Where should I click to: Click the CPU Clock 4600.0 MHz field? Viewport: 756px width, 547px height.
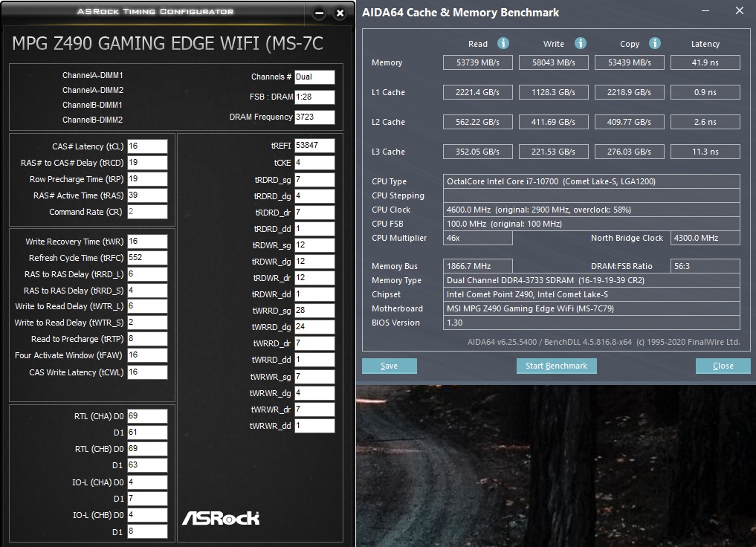tap(592, 210)
